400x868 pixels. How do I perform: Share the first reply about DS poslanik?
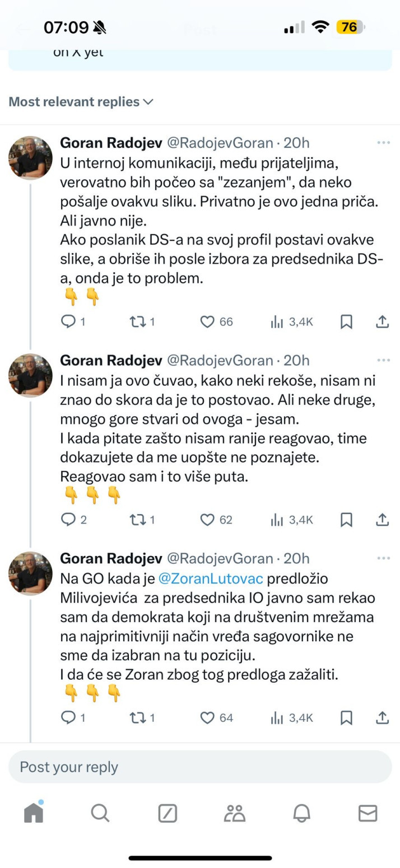click(x=382, y=321)
